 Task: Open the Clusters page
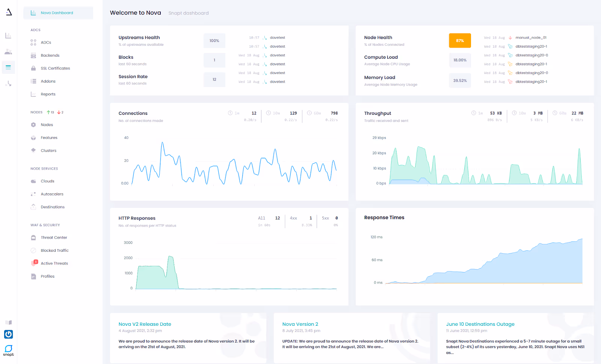point(48,151)
